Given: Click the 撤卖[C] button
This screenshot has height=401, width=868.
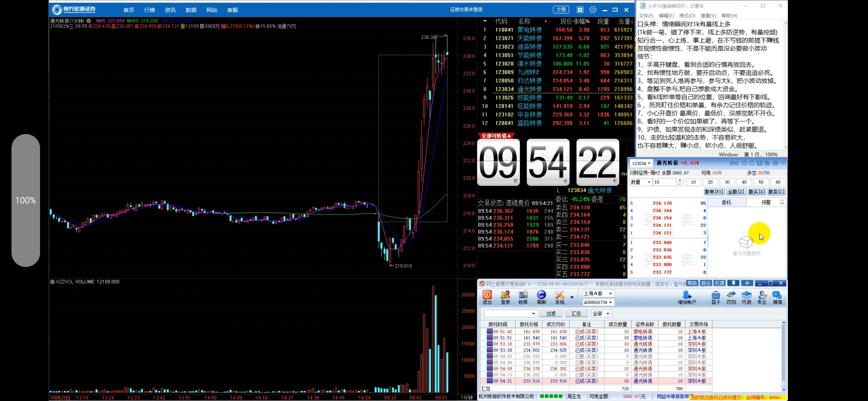Looking at the screenshot, I should click(776, 192).
